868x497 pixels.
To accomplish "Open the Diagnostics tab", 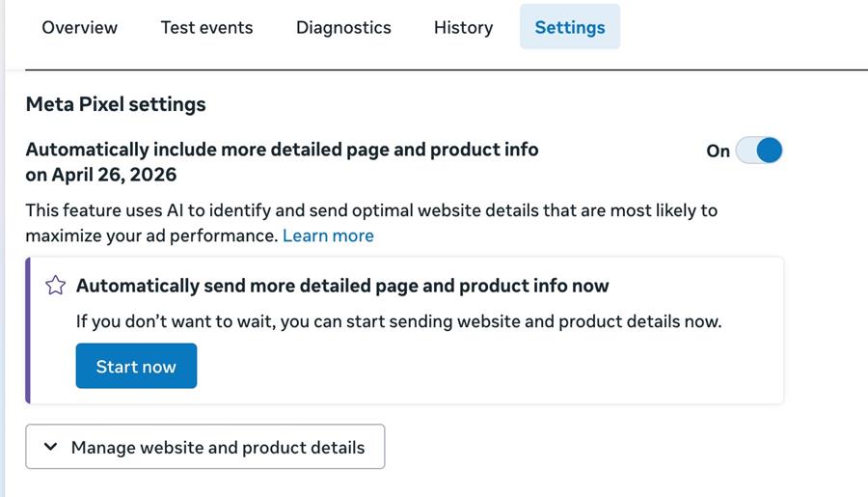I will (343, 27).
